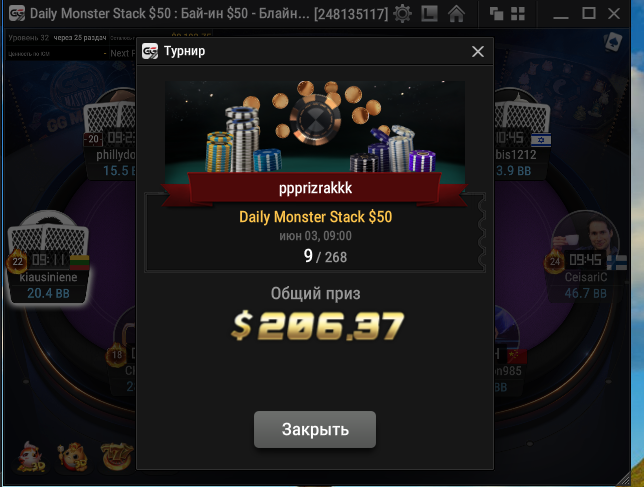The width and height of the screenshot is (644, 487).
Task: Click the chips banner image
Action: click(x=315, y=127)
